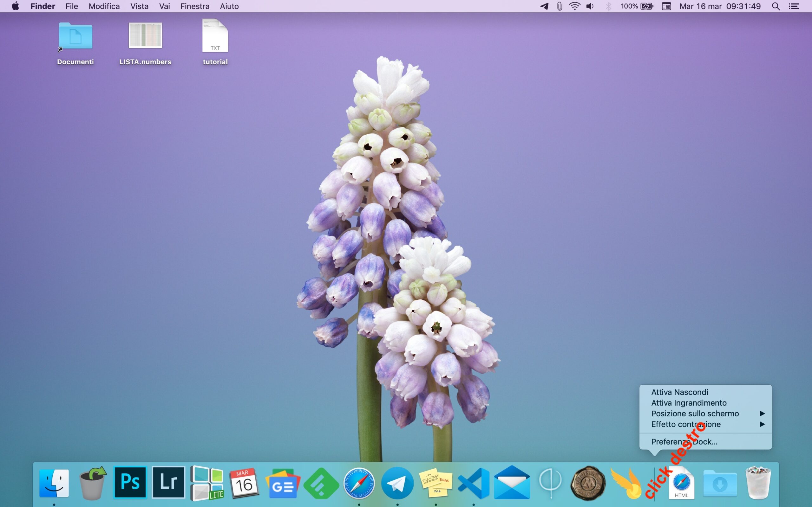Select the LISTA.numbers file thumbnail

[145, 35]
